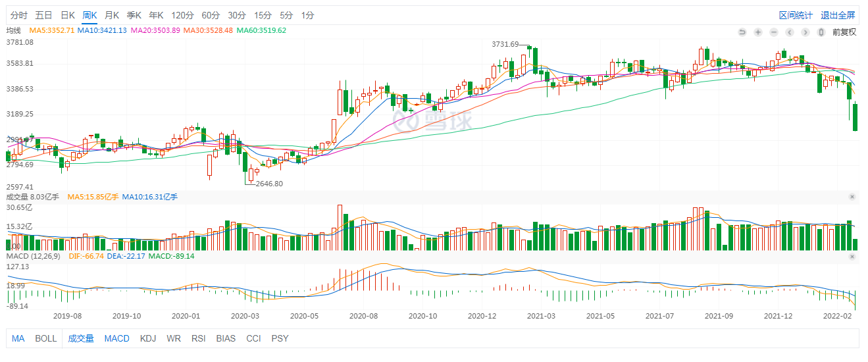Toggle the RSI indicator button
The height and width of the screenshot is (362, 868).
click(x=198, y=338)
